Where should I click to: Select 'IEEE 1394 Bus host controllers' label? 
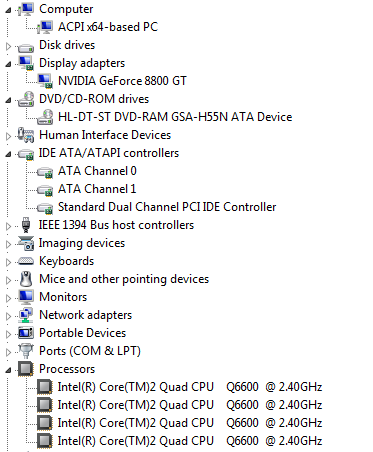116,225
